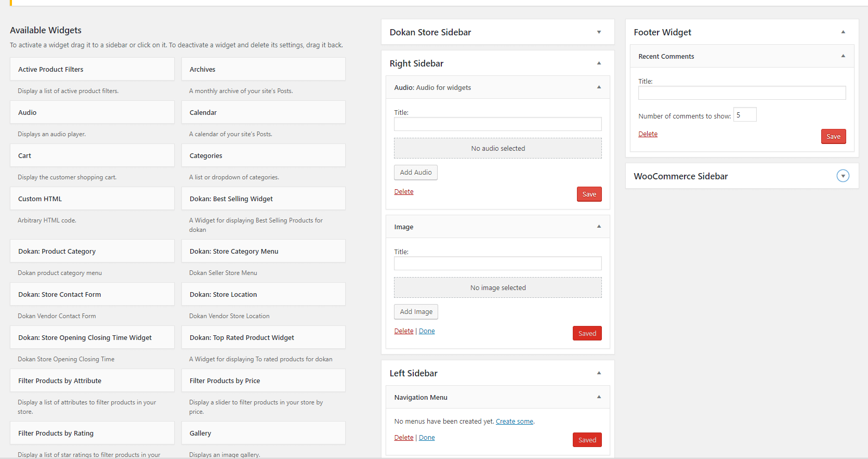Click the Recent Comments widget title
Viewport: 868px width, 459px height.
point(666,56)
